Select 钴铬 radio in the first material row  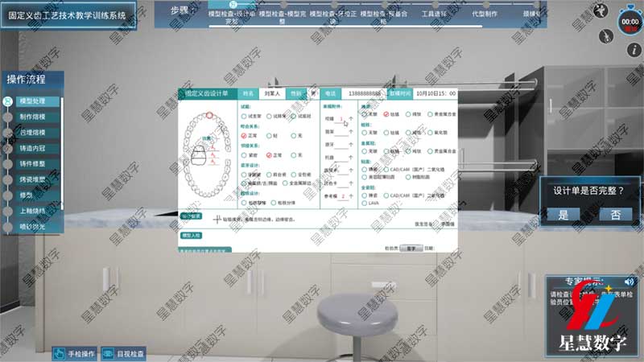[387, 115]
